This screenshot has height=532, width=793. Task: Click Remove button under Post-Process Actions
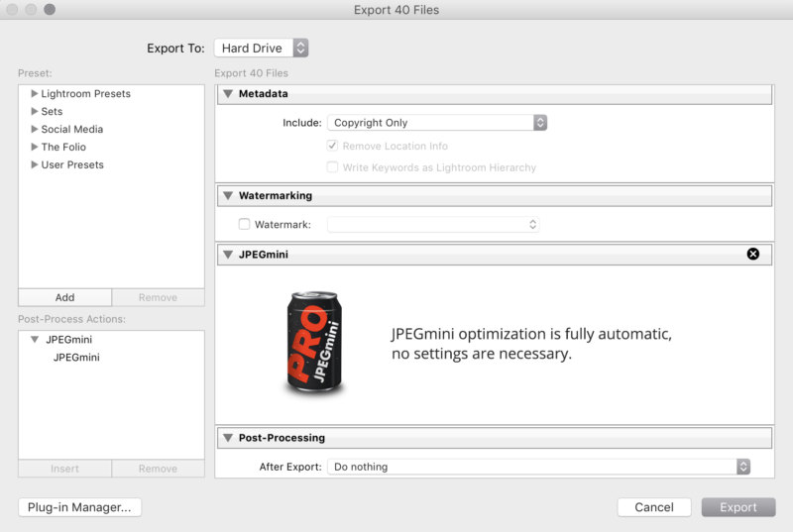(x=158, y=469)
